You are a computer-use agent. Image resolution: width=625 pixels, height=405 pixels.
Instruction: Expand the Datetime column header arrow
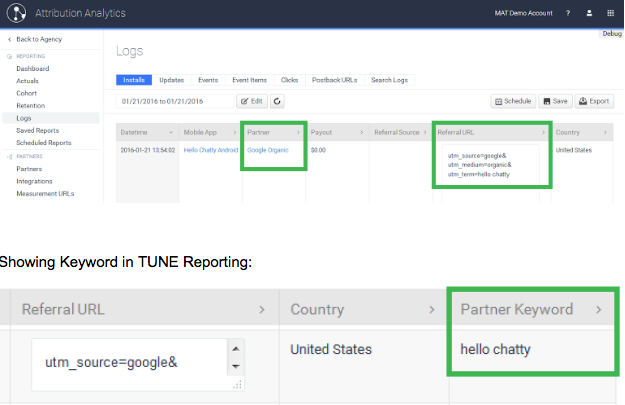[x=171, y=132]
